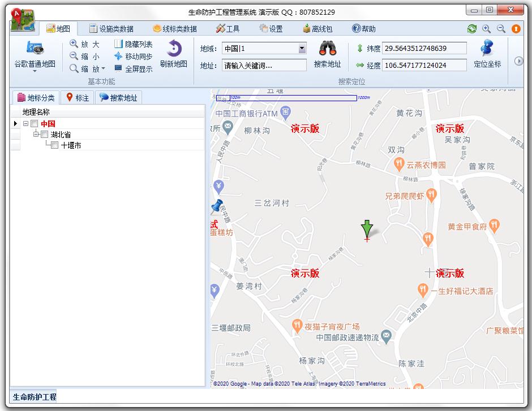Click 全屏显示 fullscreen button
The width and height of the screenshot is (532, 411).
[134, 69]
